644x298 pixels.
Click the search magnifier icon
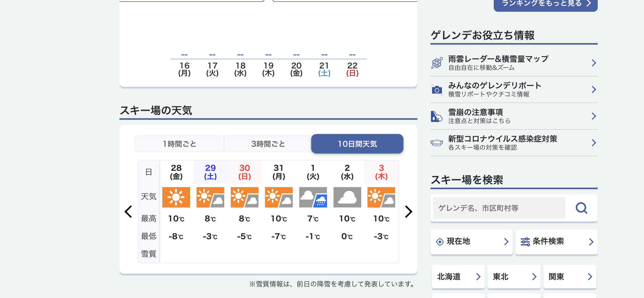coord(581,208)
